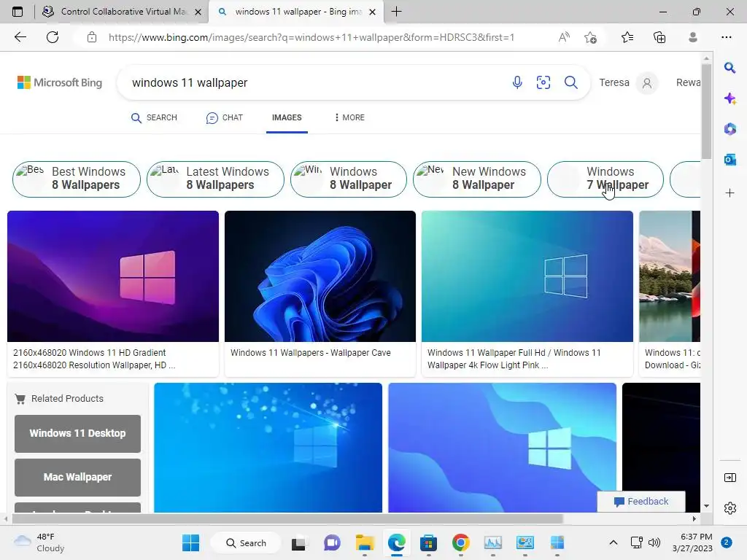Add this page to favorites
The width and height of the screenshot is (747, 560).
click(591, 37)
